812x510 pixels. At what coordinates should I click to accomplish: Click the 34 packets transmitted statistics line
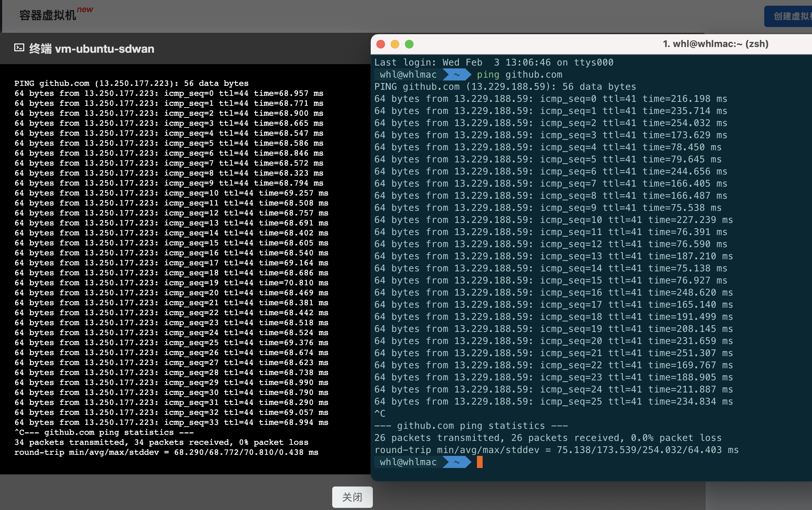pyautogui.click(x=161, y=442)
